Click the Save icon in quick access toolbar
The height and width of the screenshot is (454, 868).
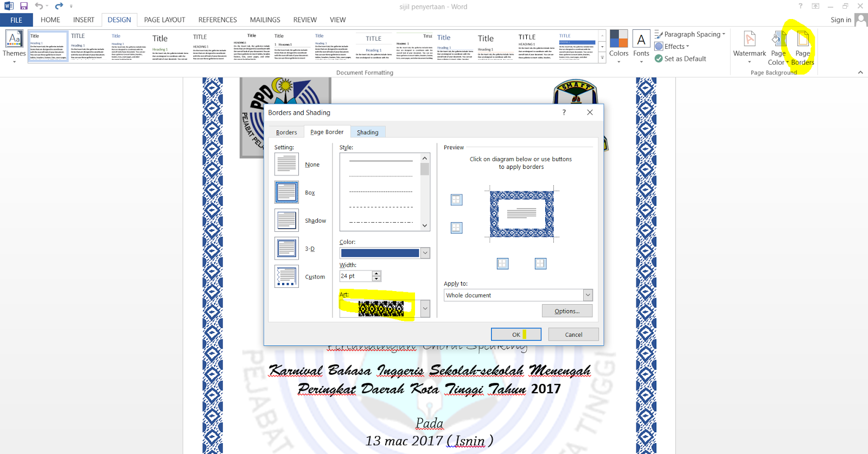[24, 6]
